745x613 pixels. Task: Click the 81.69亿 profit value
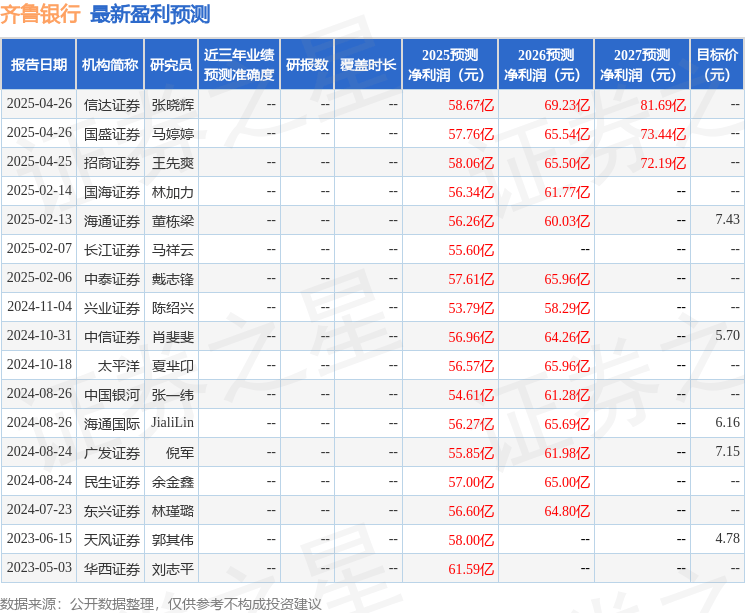[x=663, y=105]
